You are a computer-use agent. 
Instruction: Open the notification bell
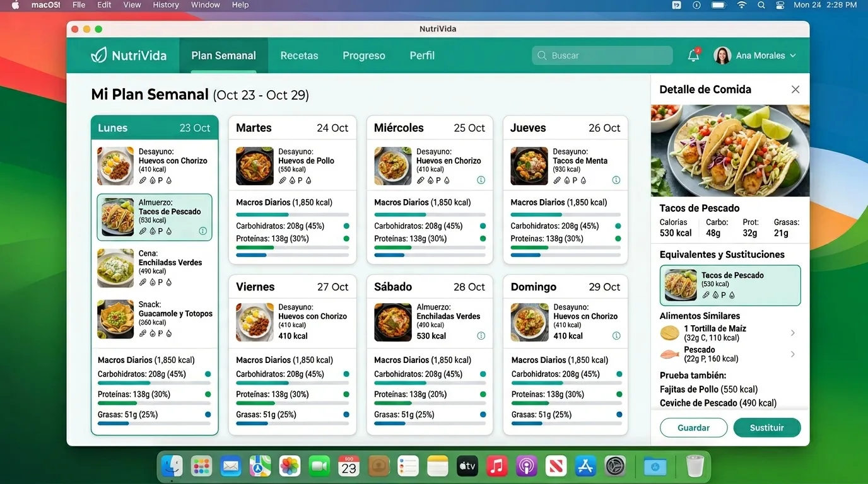tap(693, 55)
